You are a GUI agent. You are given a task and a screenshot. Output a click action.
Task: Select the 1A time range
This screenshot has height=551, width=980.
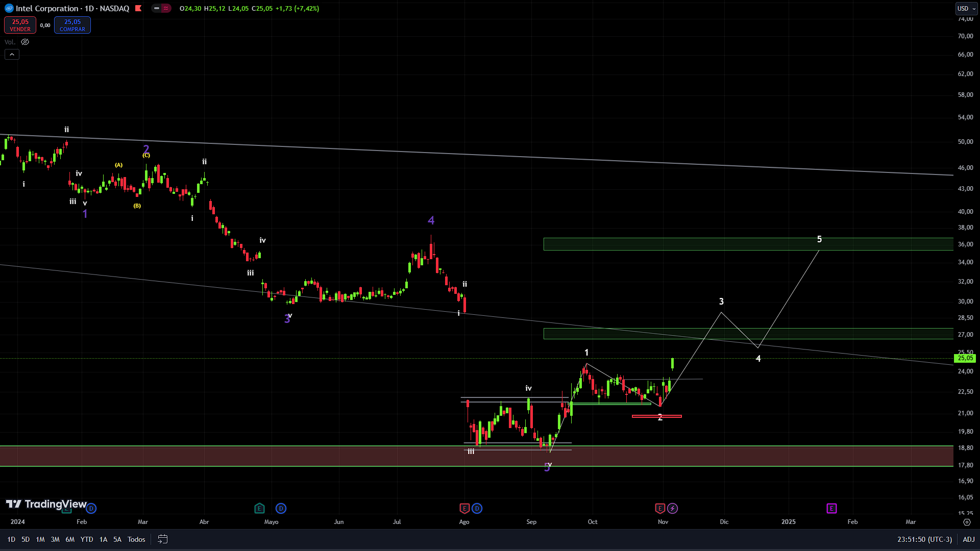click(103, 539)
